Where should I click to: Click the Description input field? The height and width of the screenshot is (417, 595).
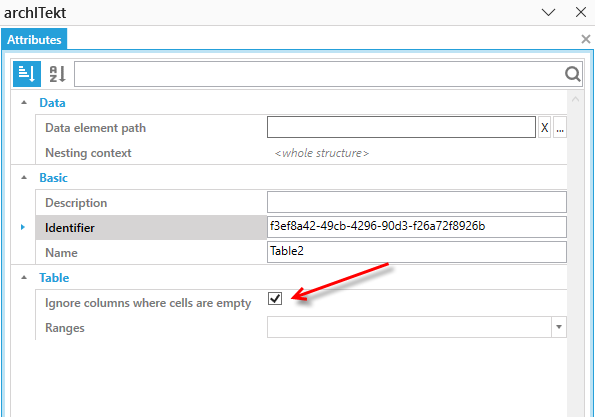pos(417,202)
